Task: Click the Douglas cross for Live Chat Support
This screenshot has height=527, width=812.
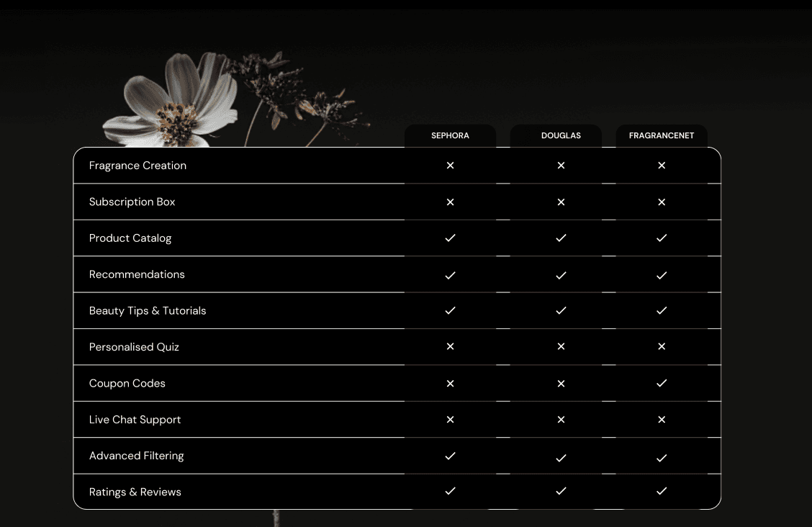Action: point(561,419)
